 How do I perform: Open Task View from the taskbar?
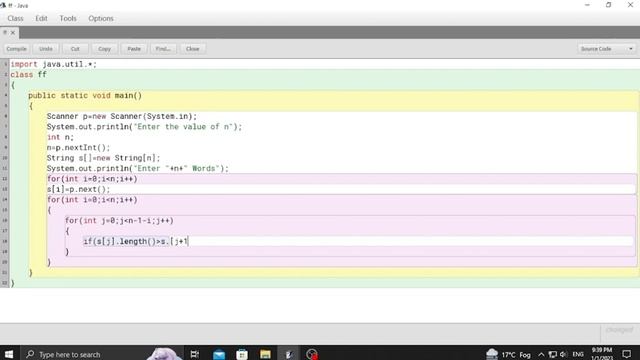195,354
